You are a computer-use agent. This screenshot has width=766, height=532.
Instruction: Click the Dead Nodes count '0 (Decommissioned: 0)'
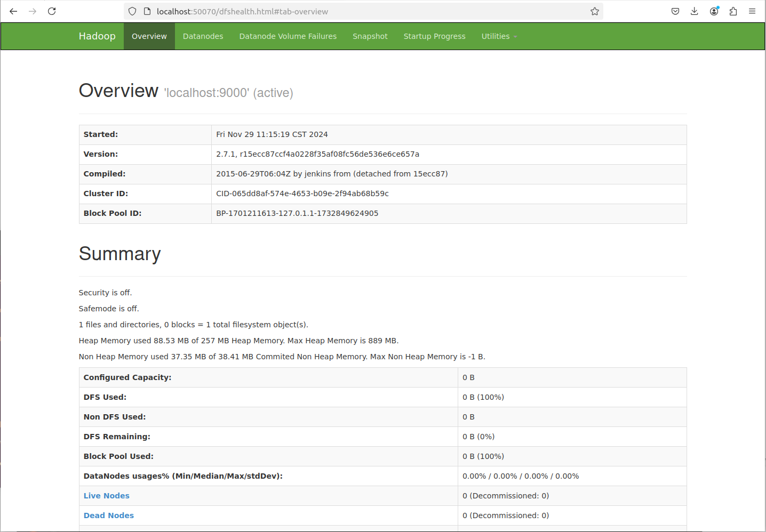pos(506,515)
